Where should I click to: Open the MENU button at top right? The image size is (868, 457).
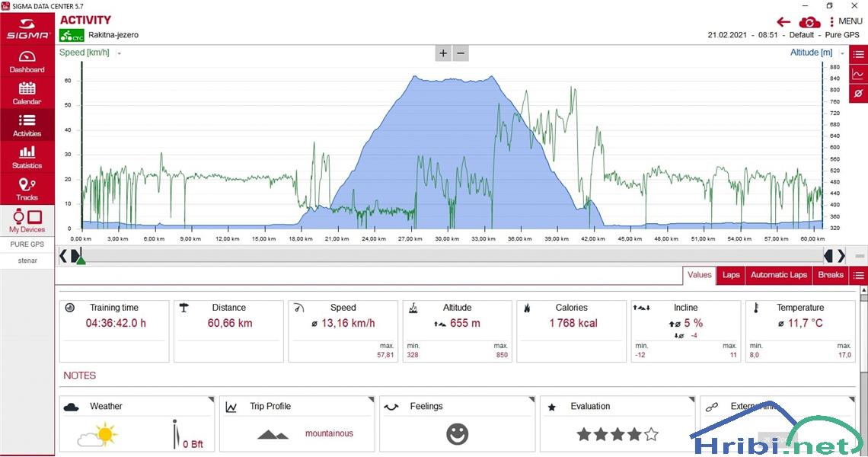[845, 21]
